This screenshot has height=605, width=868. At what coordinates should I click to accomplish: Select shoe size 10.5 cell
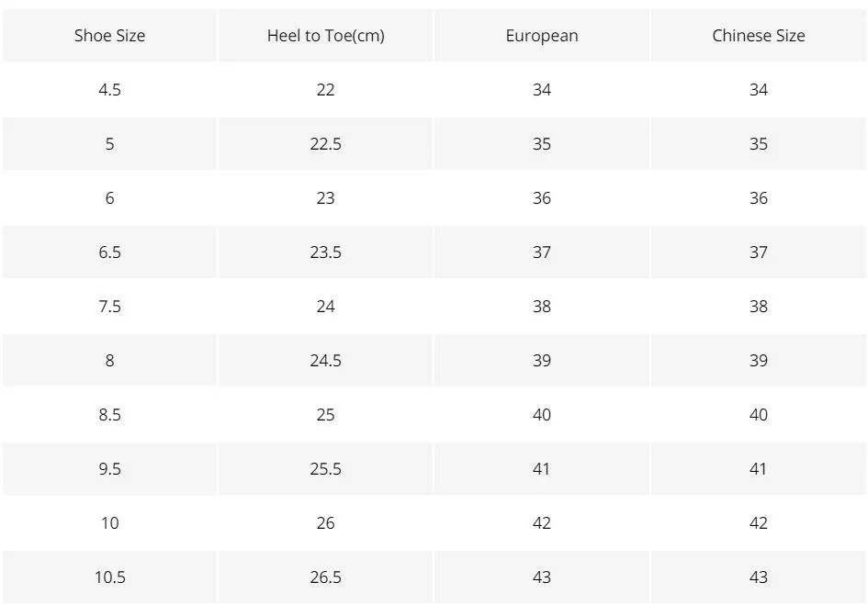[x=109, y=577]
